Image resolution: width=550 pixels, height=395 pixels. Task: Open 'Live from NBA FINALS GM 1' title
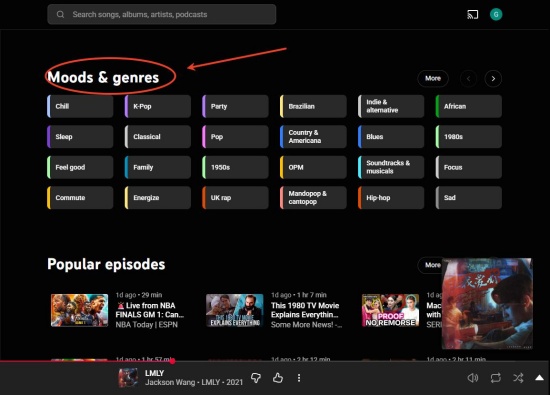click(x=150, y=310)
